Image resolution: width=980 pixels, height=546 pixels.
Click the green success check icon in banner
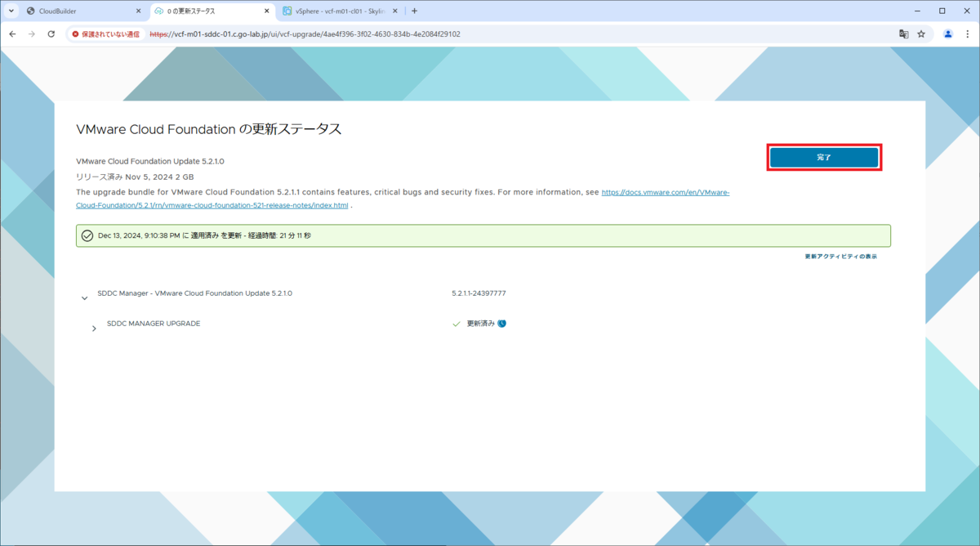tap(87, 235)
